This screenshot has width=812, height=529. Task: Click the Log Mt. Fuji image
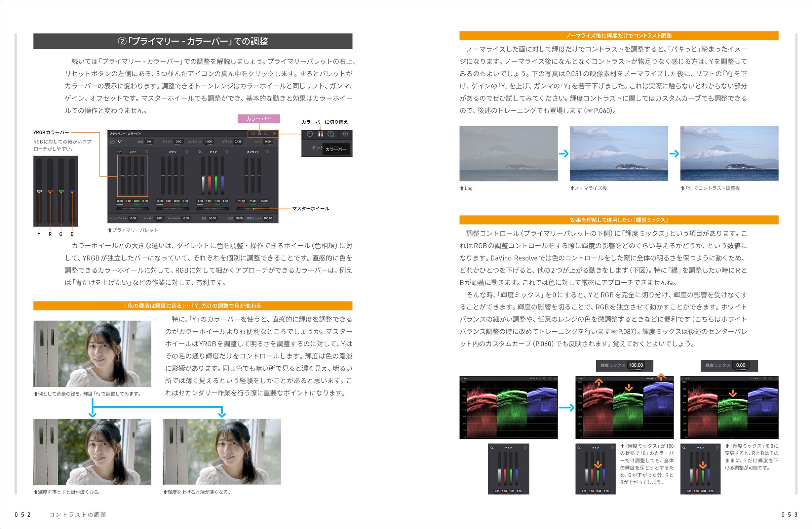pos(508,154)
